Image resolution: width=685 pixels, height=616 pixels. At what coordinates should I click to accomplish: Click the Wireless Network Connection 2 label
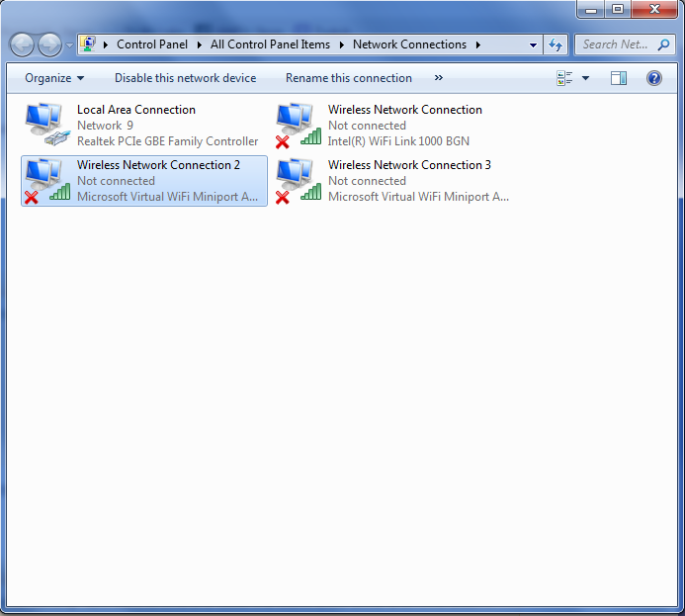tap(158, 165)
